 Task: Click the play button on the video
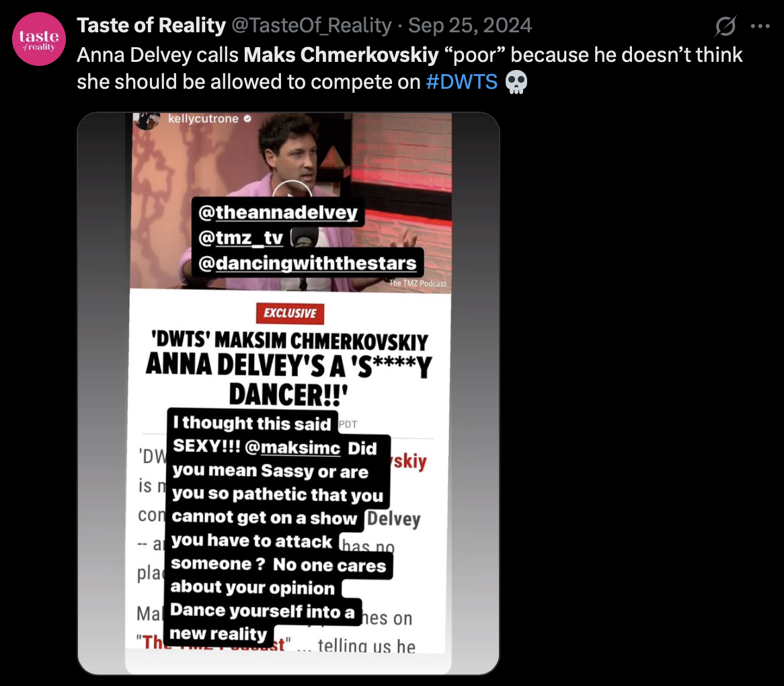(x=292, y=191)
